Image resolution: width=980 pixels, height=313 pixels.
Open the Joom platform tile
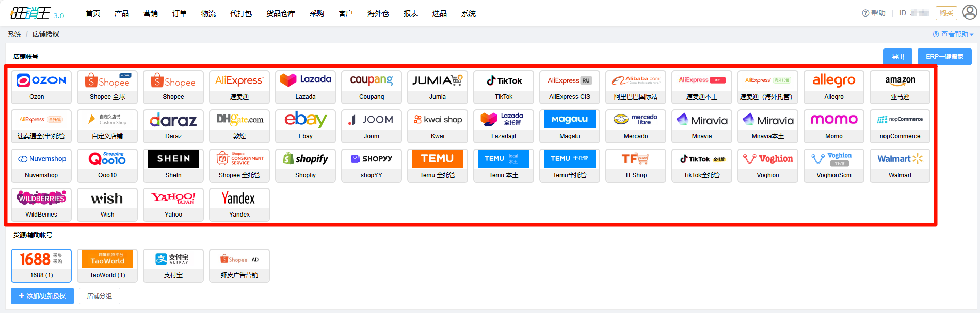(x=372, y=126)
